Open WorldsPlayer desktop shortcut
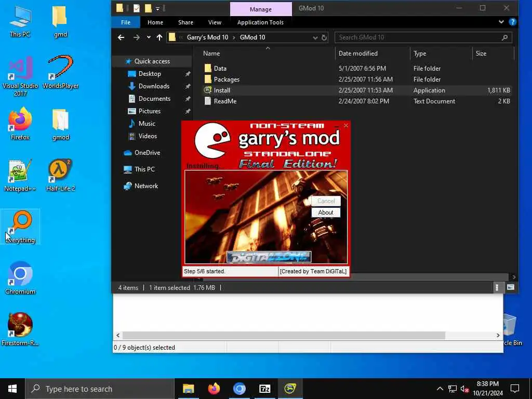 pos(60,72)
